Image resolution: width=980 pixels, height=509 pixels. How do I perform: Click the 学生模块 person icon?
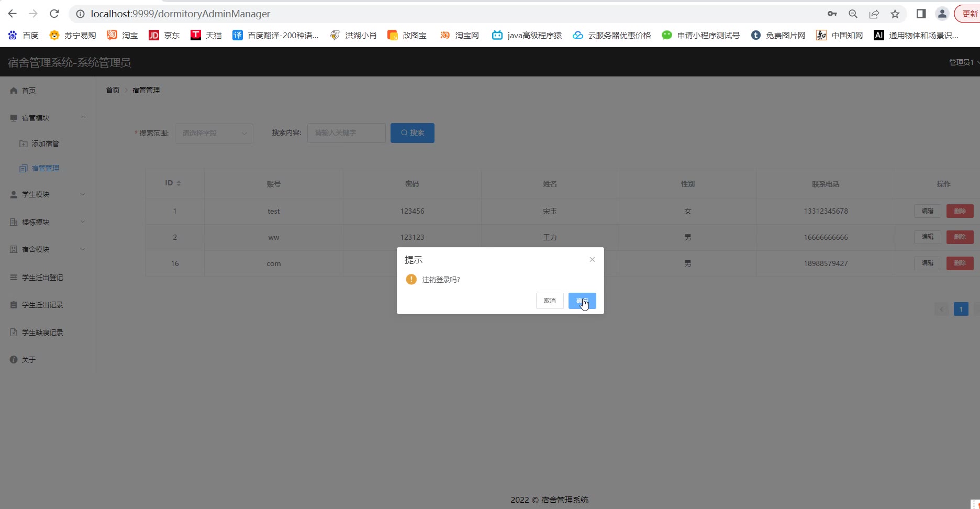point(14,194)
